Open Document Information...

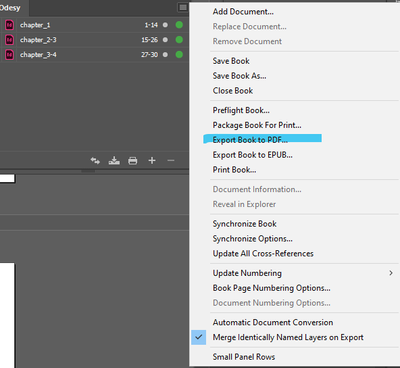pyautogui.click(x=257, y=189)
